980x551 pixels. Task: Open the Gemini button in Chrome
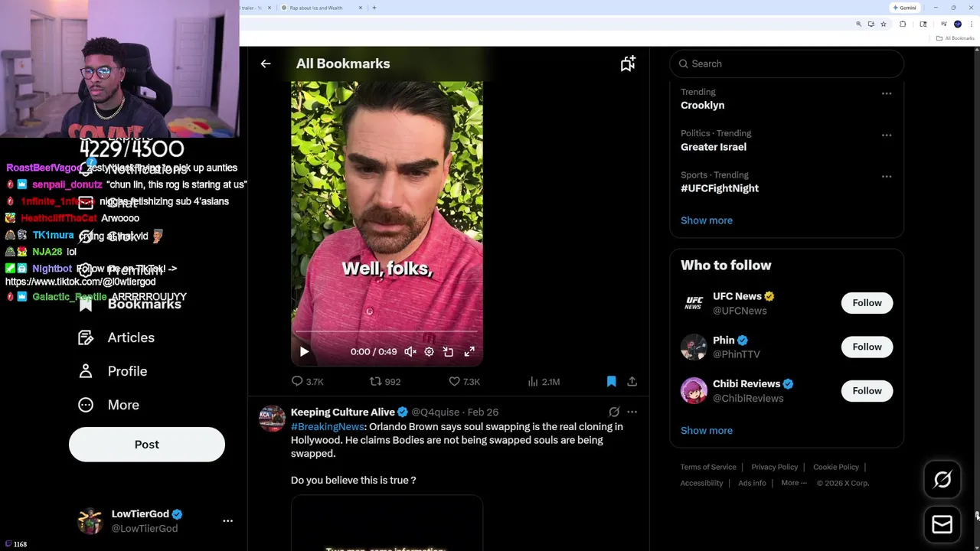coord(904,8)
